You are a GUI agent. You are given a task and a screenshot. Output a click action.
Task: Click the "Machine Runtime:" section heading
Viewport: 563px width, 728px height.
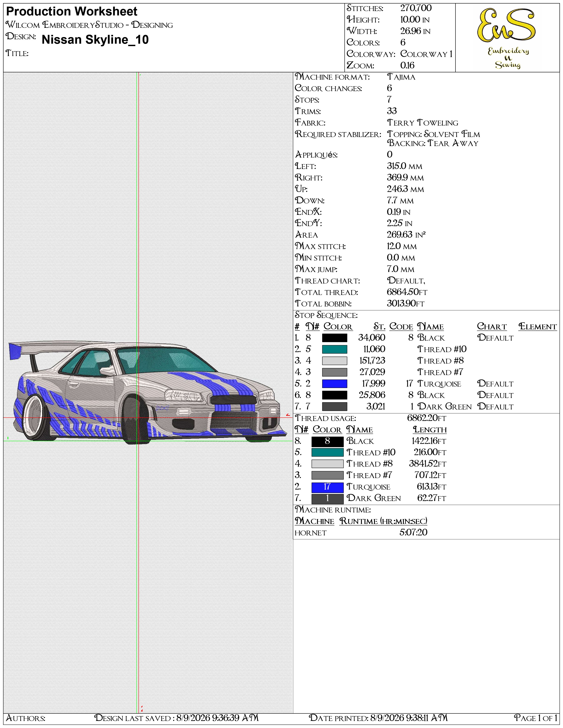[x=333, y=510]
